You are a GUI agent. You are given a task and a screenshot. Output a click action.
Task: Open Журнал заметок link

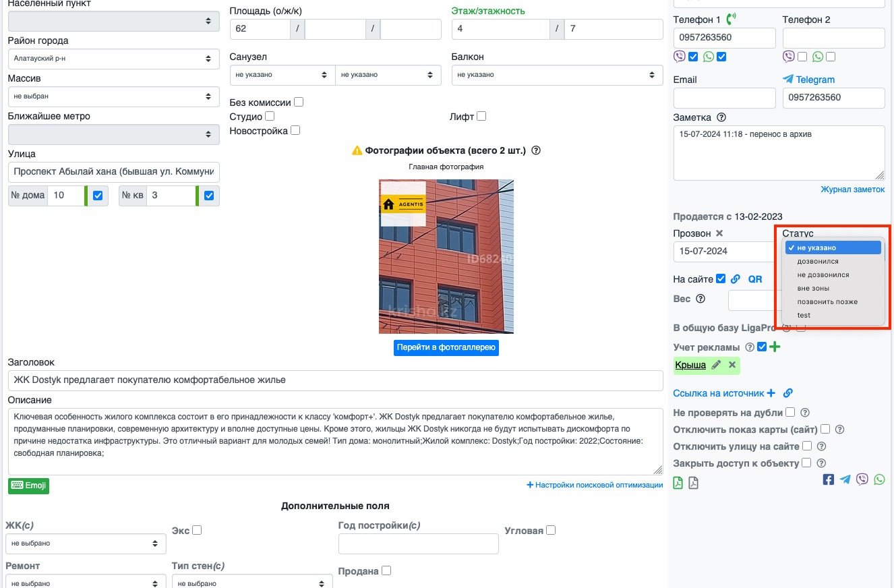(x=852, y=189)
